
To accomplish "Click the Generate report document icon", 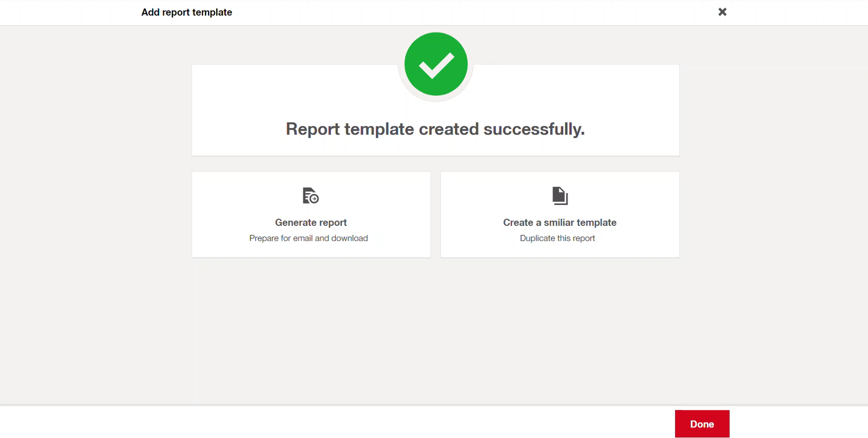I will 311,196.
